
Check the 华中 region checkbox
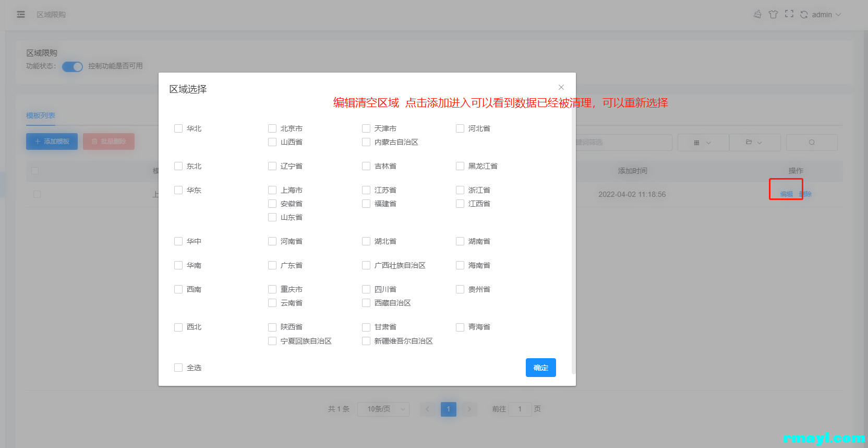178,241
